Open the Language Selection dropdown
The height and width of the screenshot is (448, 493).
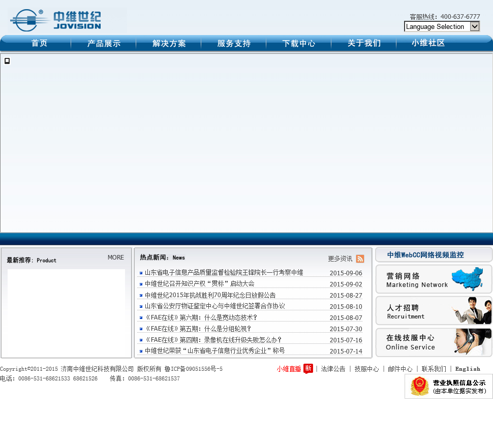(x=442, y=26)
